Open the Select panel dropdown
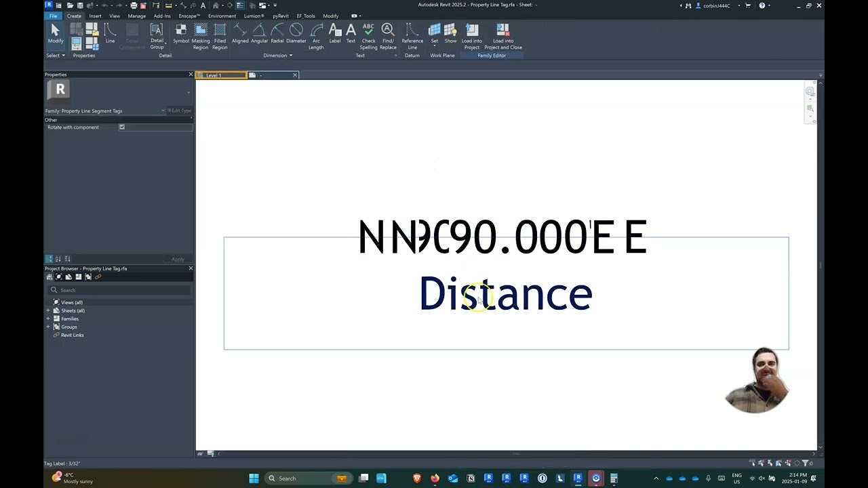Viewport: 868px width, 488px height. pos(55,56)
